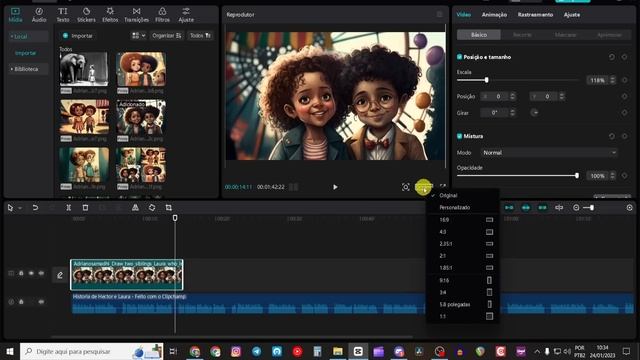Enter fullscreen preview in player
The height and width of the screenshot is (360, 640).
click(443, 187)
